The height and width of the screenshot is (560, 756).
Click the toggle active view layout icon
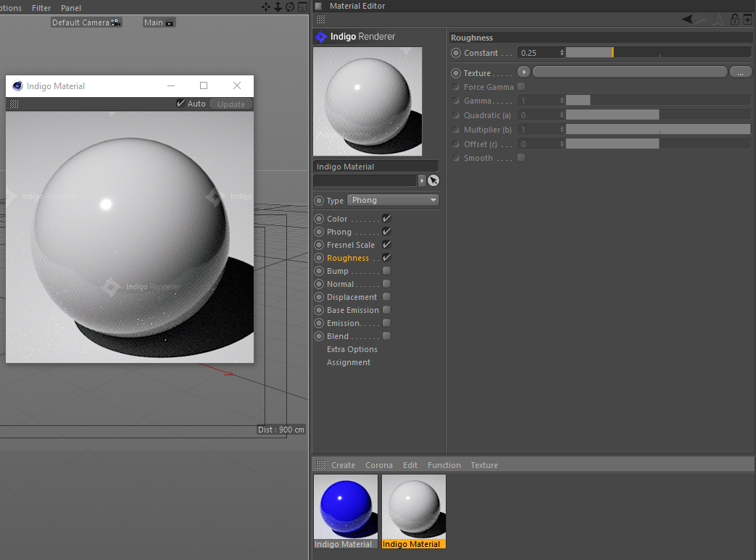tap(302, 7)
